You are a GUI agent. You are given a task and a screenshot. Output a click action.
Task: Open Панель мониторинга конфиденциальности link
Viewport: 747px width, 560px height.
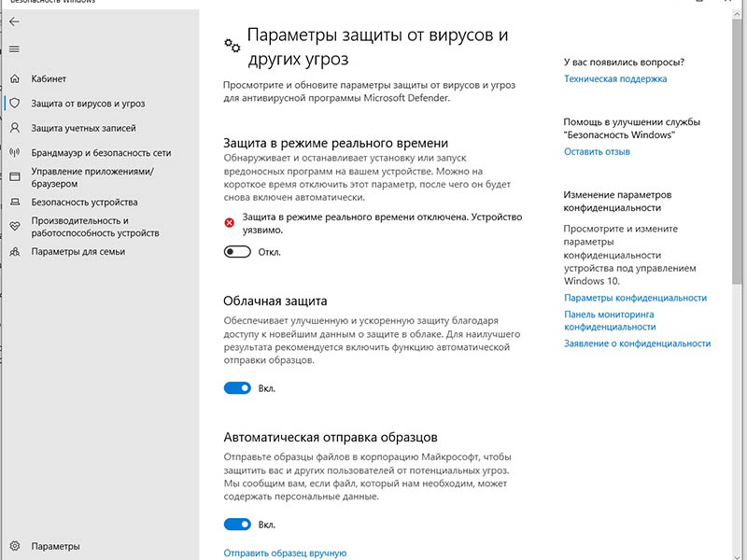click(x=610, y=320)
